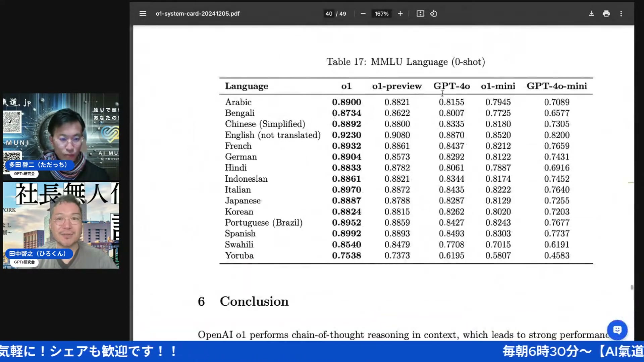Click the Chinese (Simplified) row label
Image resolution: width=644 pixels, height=362 pixels.
tap(265, 124)
